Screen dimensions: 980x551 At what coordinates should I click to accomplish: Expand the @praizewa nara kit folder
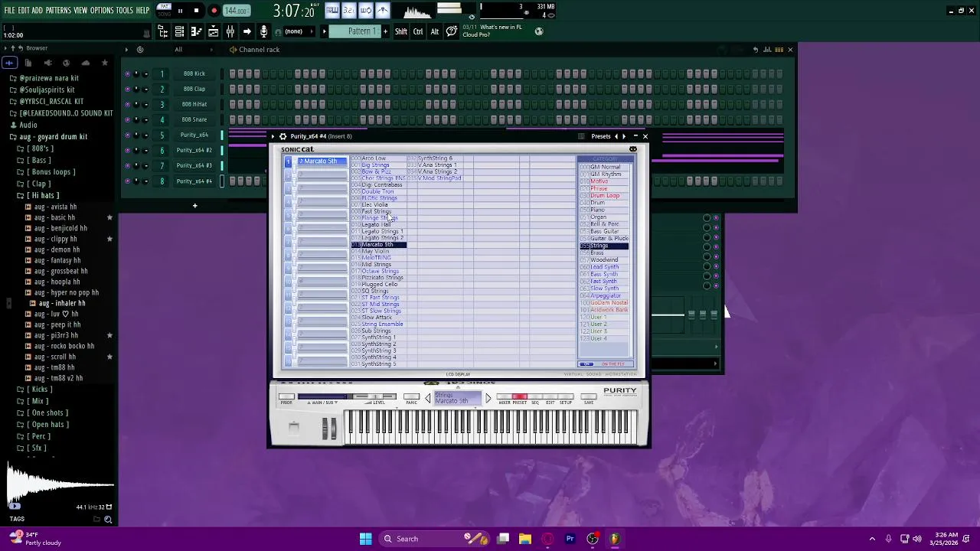(49, 78)
